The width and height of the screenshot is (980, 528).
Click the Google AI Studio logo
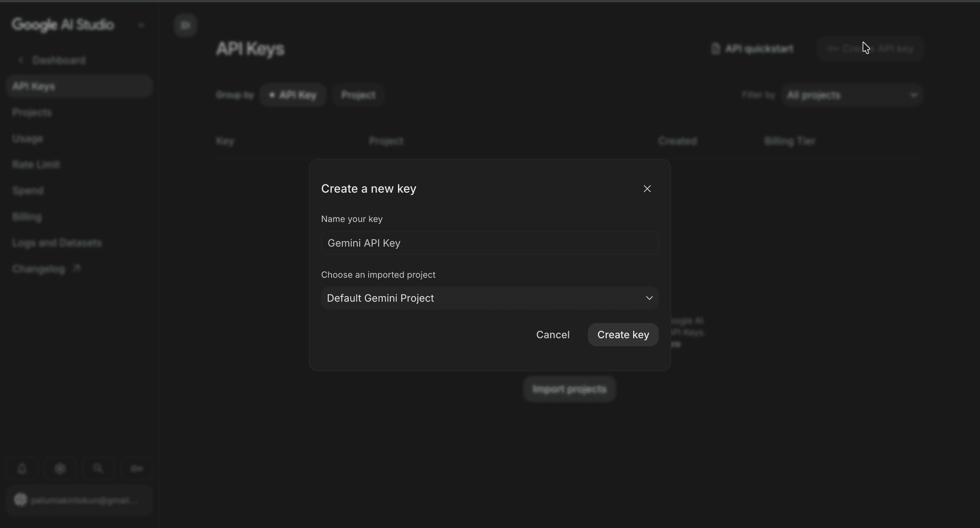(63, 25)
